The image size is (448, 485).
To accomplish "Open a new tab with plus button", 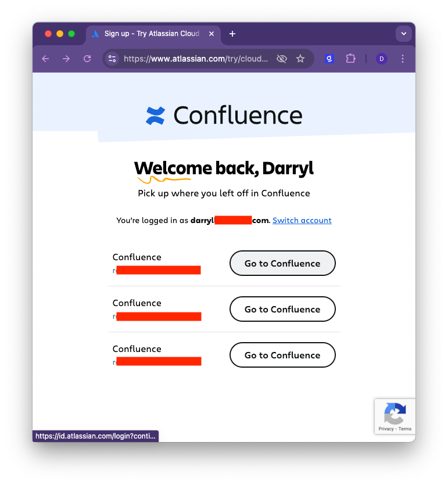I will [x=232, y=34].
